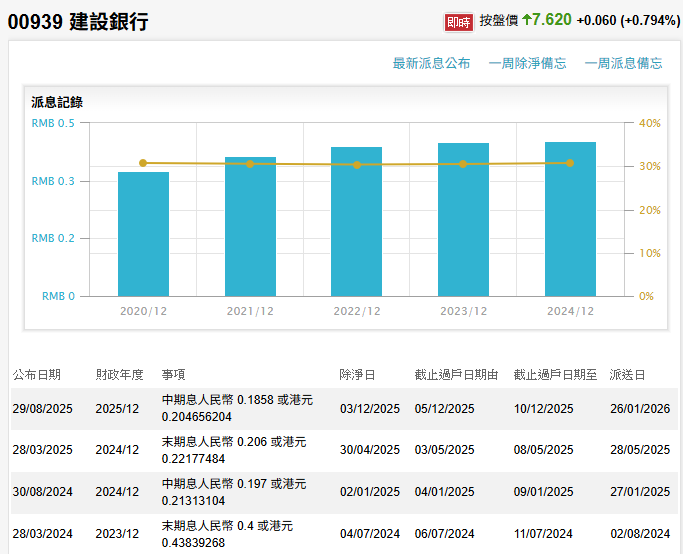Select the 28/03/2025 final dividend row

tap(341, 450)
